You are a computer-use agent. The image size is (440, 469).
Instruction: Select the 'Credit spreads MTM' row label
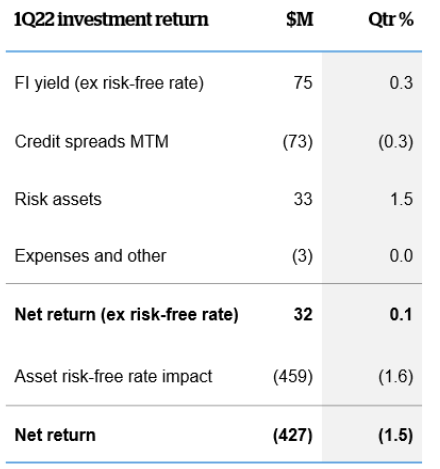tap(92, 142)
